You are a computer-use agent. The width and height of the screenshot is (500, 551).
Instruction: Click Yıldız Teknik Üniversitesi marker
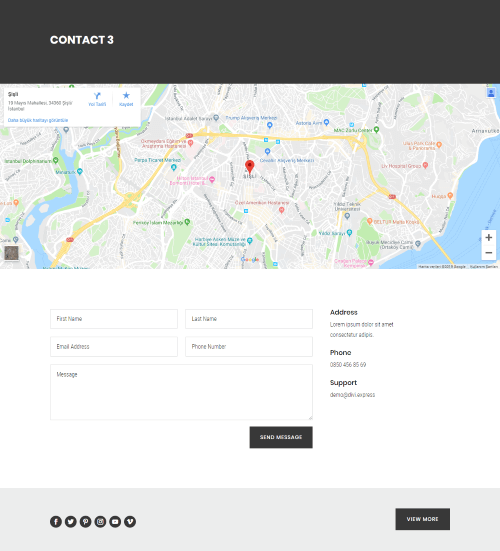pos(347,216)
